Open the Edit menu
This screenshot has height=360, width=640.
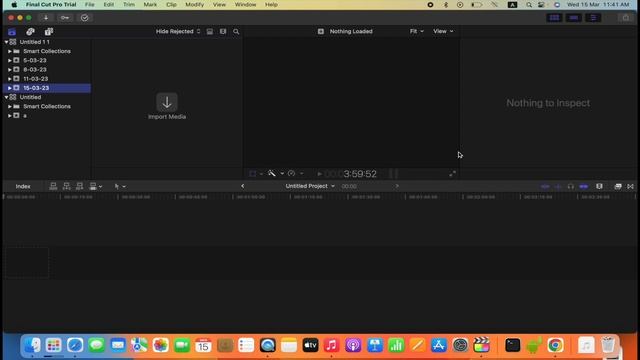109,5
